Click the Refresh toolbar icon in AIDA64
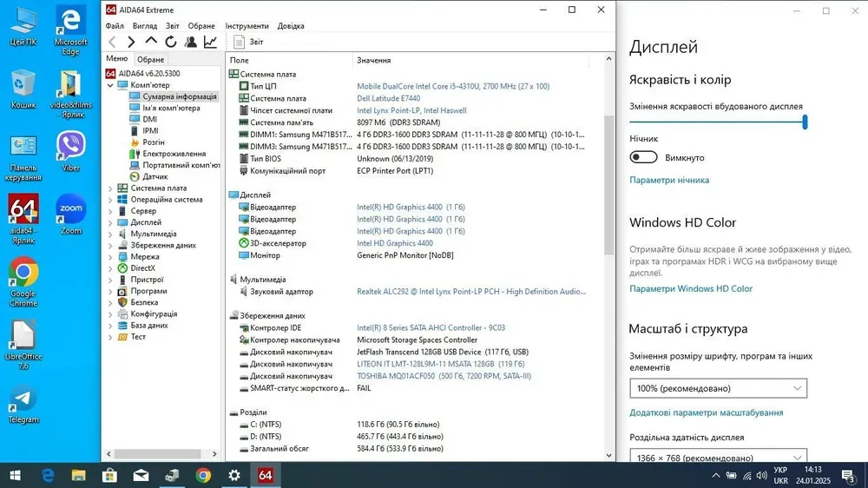The width and height of the screenshot is (868, 488). [x=171, y=42]
